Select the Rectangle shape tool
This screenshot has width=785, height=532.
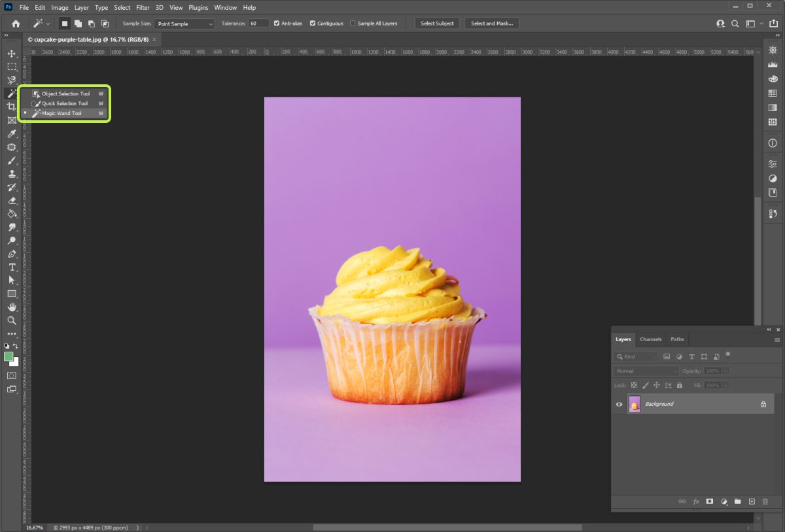pyautogui.click(x=11, y=294)
